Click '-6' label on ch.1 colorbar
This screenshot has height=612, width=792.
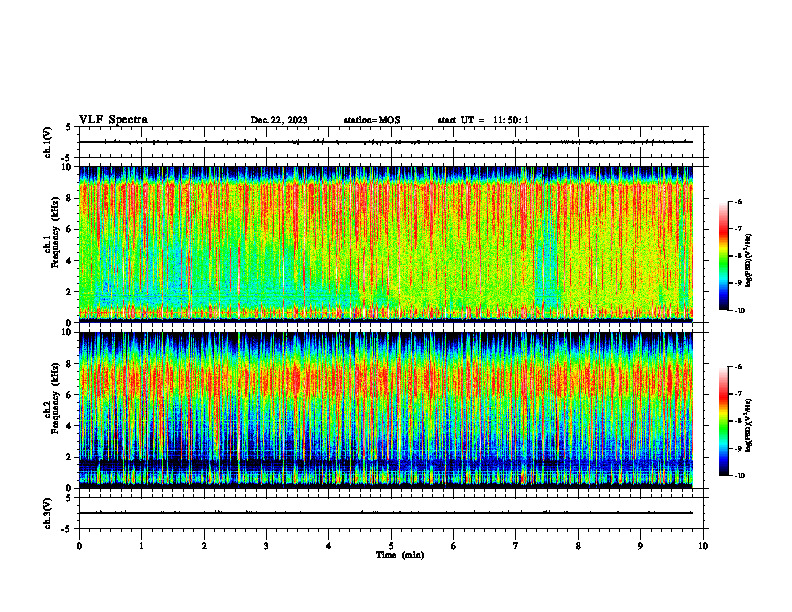coord(738,201)
